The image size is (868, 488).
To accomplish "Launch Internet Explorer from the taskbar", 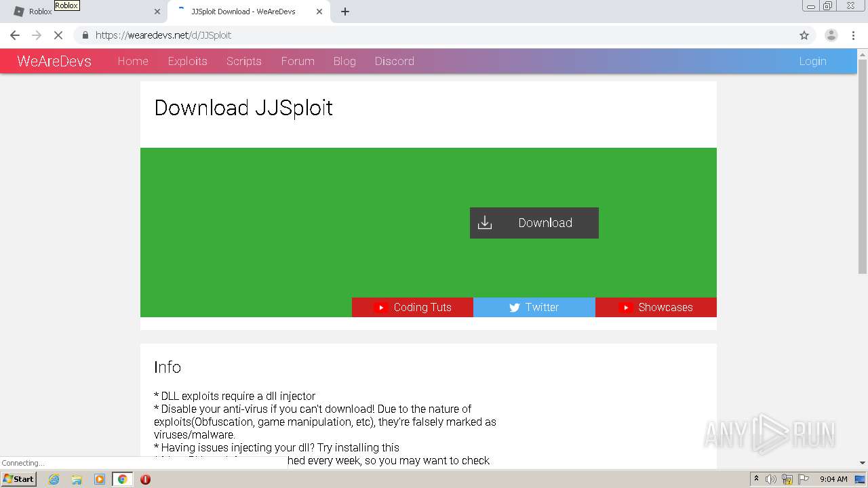I will pyautogui.click(x=54, y=479).
